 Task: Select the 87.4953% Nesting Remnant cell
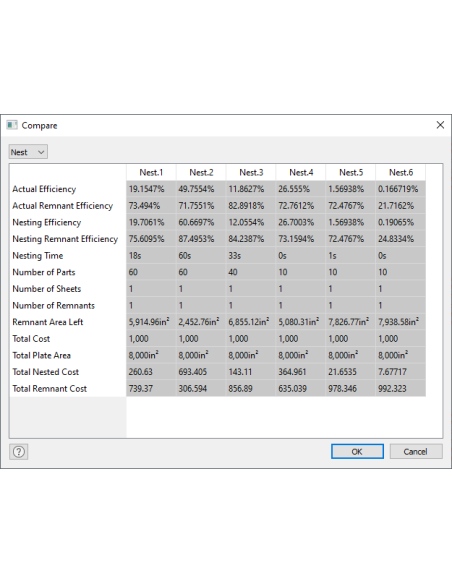201,239
